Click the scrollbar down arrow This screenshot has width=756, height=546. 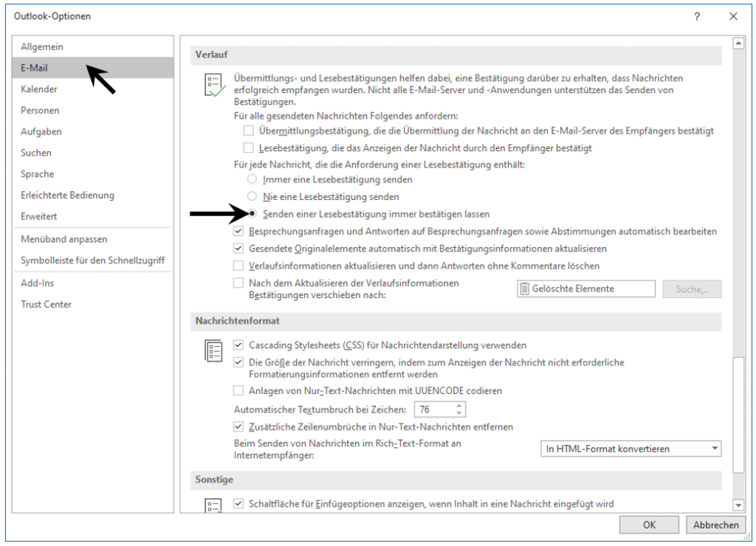(x=738, y=505)
